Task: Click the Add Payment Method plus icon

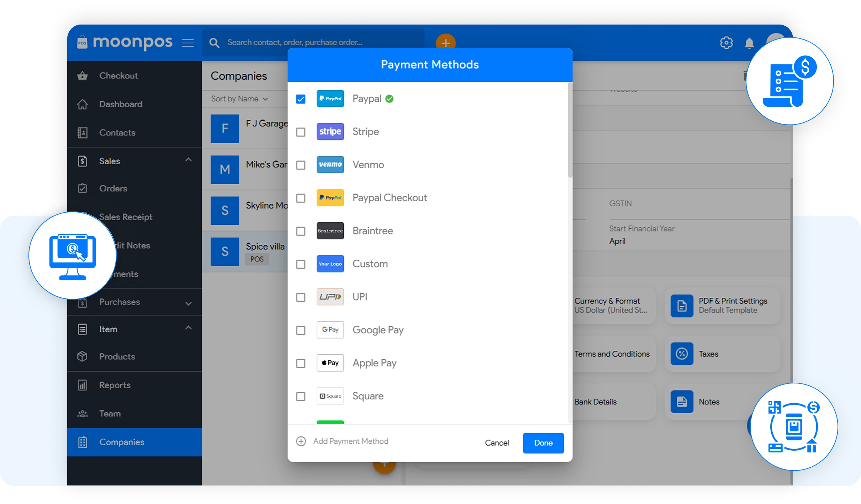Action: (301, 441)
